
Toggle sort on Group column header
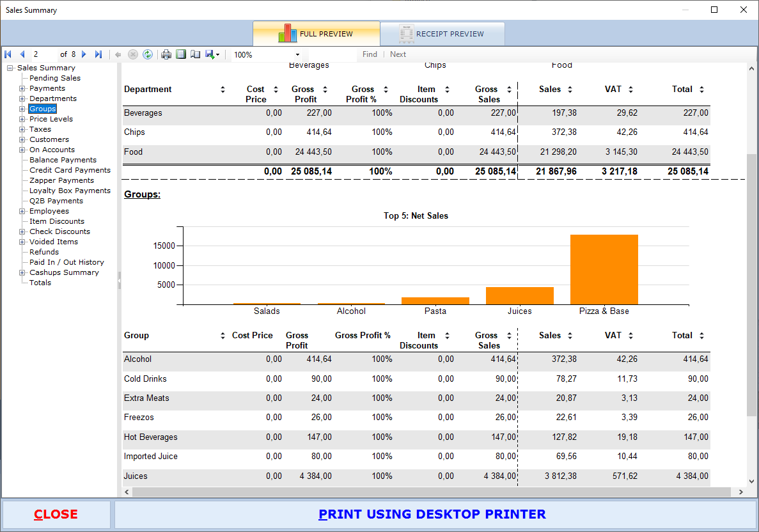click(223, 336)
